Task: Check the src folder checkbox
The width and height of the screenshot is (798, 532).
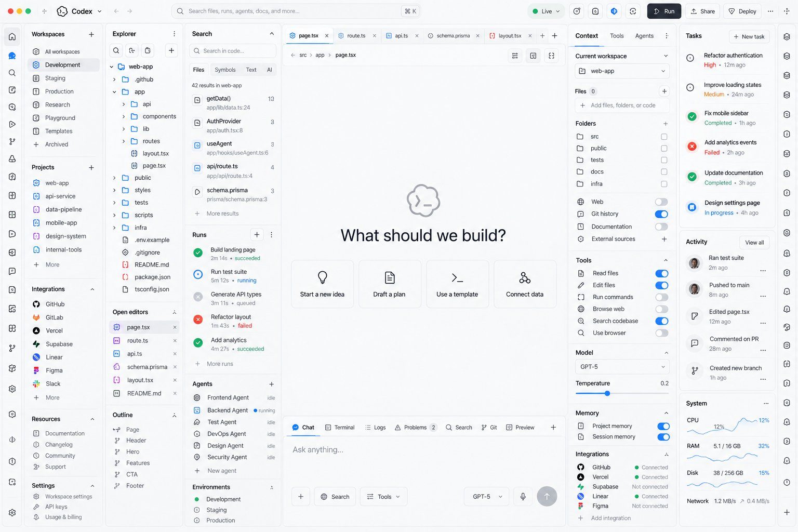Action: click(x=664, y=137)
